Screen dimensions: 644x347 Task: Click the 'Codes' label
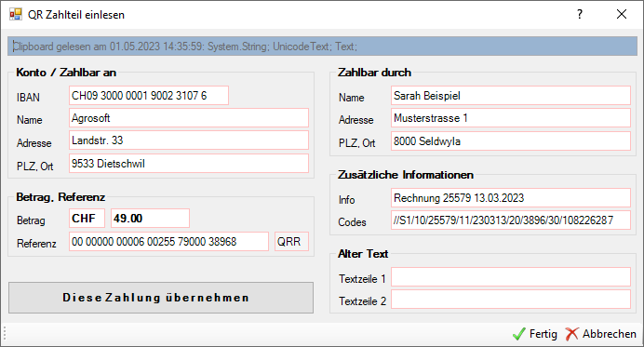[352, 222]
